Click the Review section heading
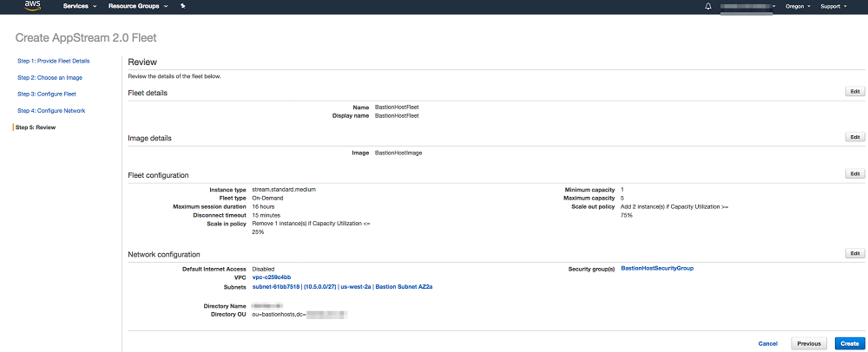868x352 pixels. tap(142, 62)
